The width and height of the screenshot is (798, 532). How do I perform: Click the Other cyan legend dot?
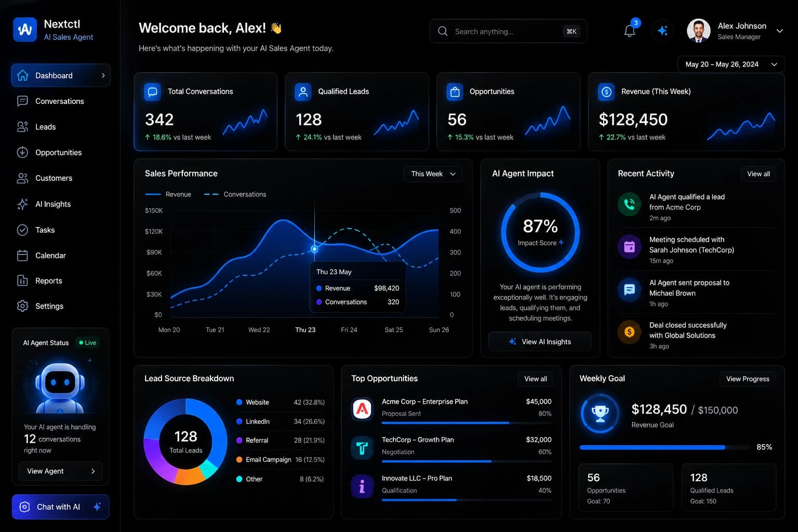(240, 479)
